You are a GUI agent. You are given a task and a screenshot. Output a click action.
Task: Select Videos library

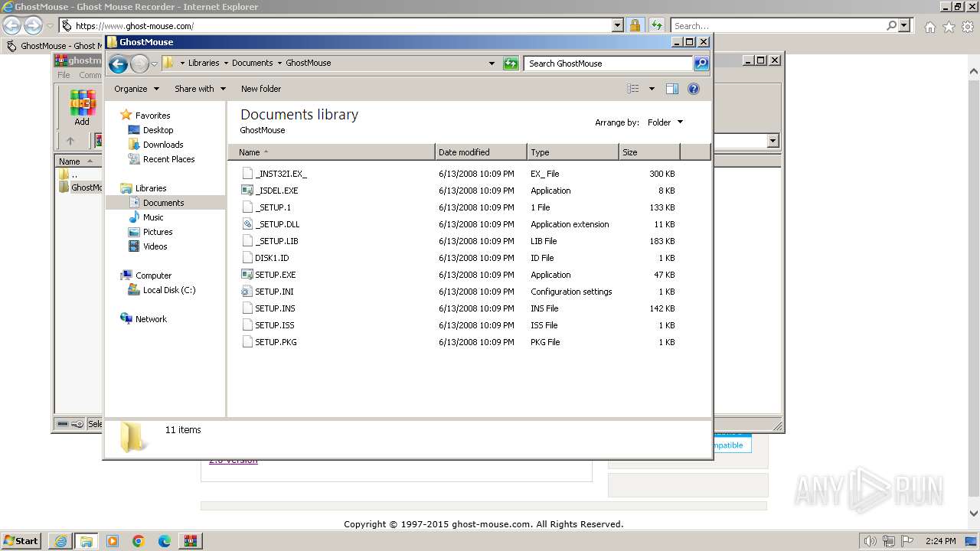(x=155, y=246)
